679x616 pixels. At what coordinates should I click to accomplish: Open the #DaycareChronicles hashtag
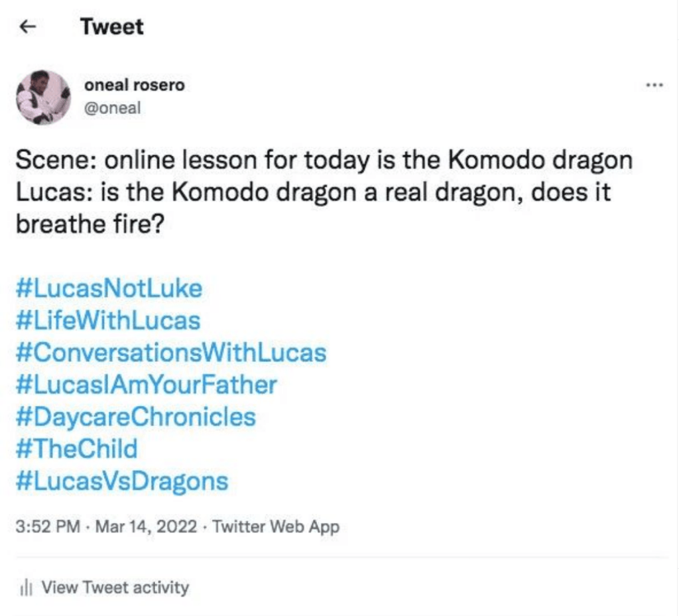coord(135,417)
